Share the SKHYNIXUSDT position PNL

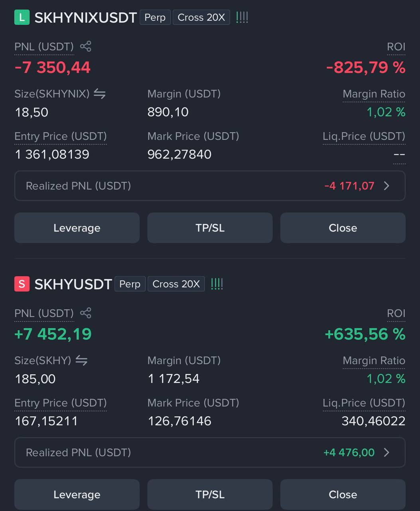pyautogui.click(x=86, y=46)
